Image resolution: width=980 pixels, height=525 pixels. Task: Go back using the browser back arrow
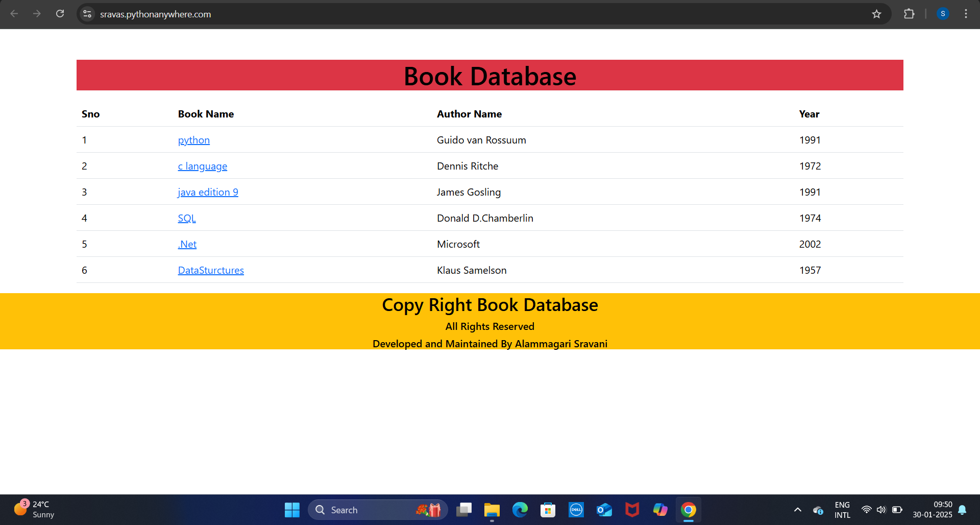(14, 14)
